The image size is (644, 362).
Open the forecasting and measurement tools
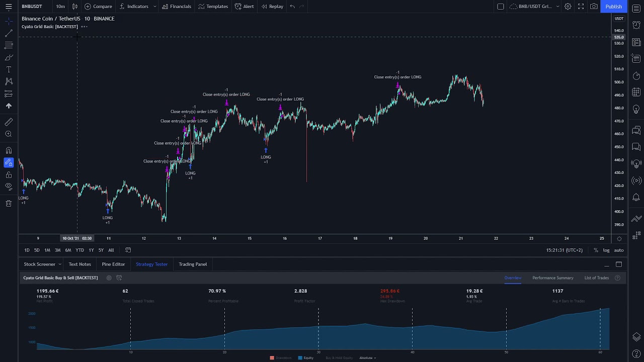9,94
